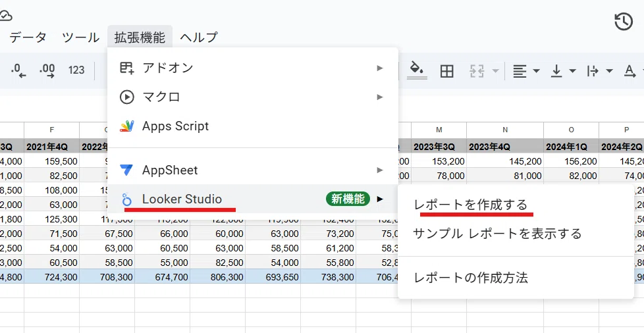Click the Apps Script colorful icon
This screenshot has width=644, height=333.
click(127, 126)
